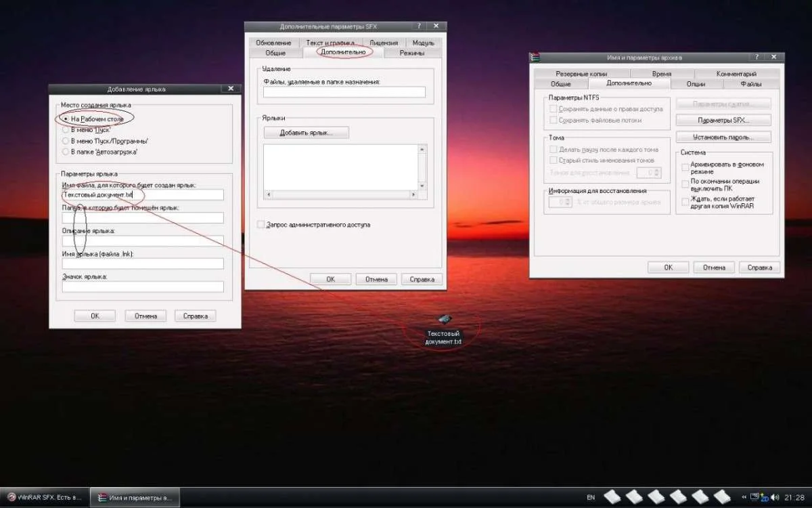Open the Резервные копии tab
This screenshot has height=508, width=812.
tap(581, 74)
